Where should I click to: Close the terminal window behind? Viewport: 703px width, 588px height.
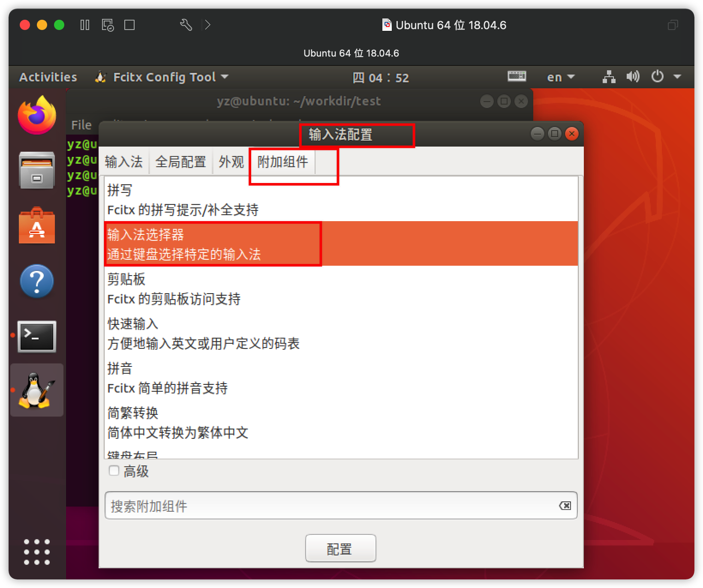521,101
